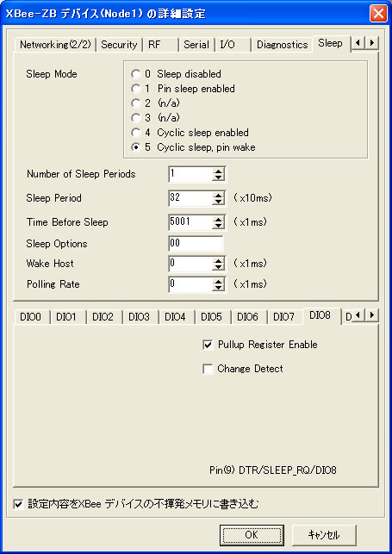
Task: Decrease Sleep Period value with down arrow
Action: [219, 202]
